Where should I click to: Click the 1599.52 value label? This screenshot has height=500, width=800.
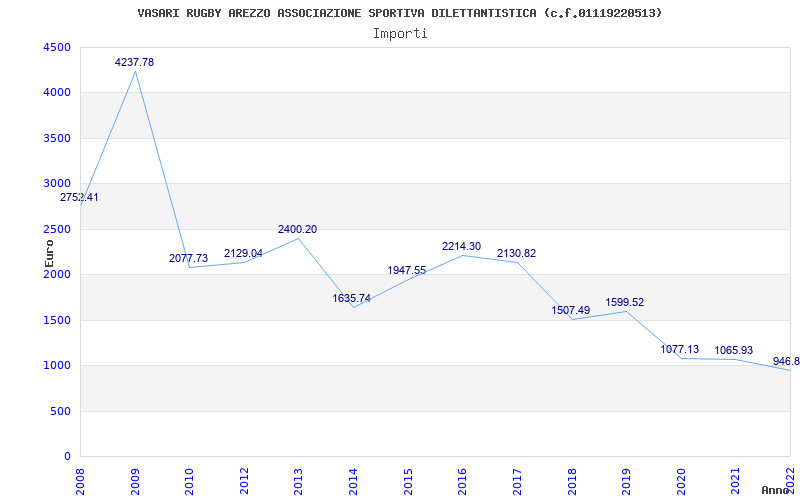[624, 302]
